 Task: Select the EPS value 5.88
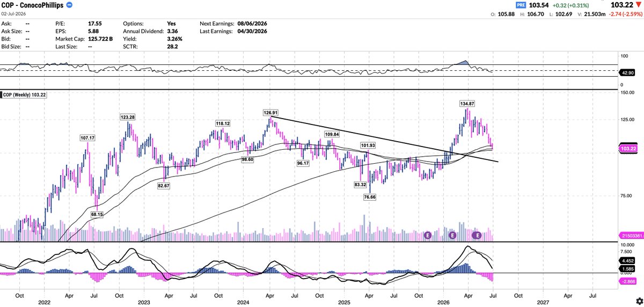(93, 31)
